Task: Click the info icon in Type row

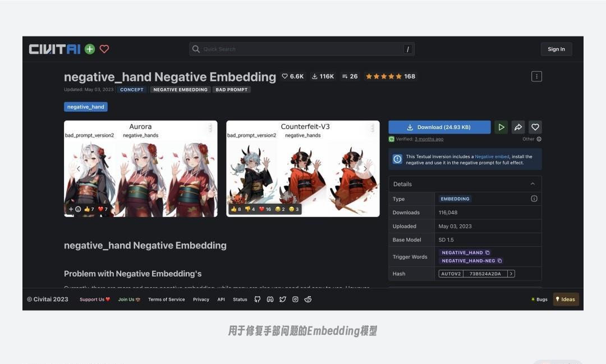Action: 534,199
